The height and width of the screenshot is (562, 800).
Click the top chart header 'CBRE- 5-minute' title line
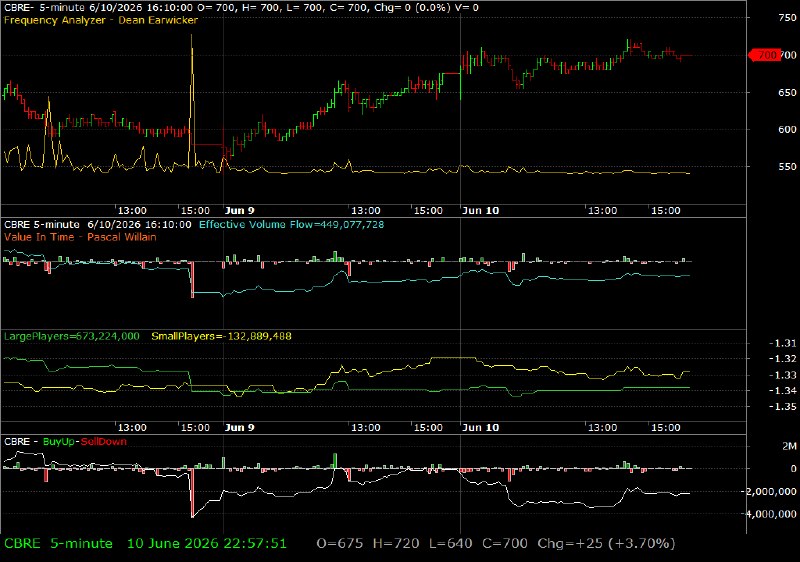(241, 8)
